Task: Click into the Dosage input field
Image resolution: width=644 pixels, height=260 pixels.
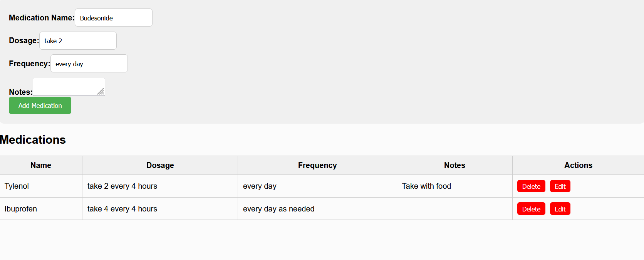Action: tap(78, 40)
